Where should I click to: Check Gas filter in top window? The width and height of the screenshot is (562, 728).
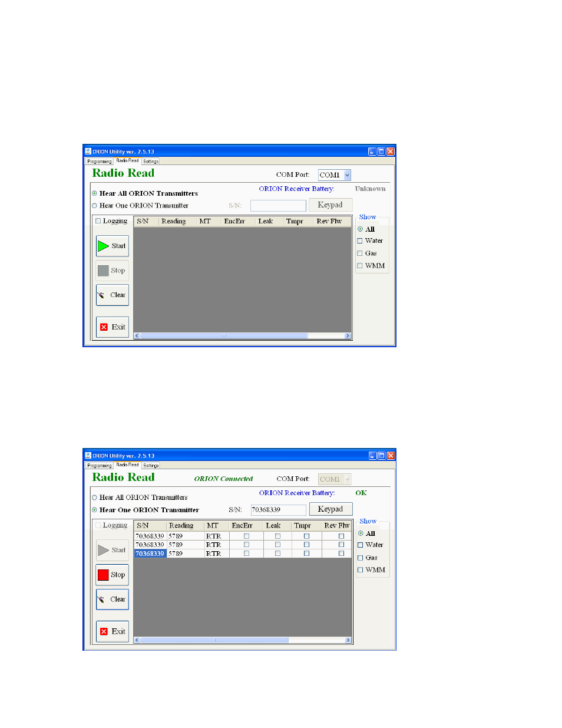point(360,253)
